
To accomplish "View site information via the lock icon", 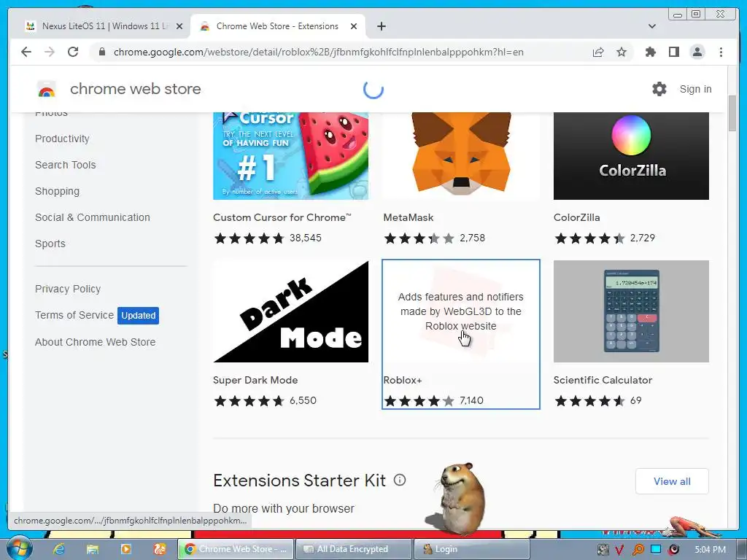I will click(101, 52).
